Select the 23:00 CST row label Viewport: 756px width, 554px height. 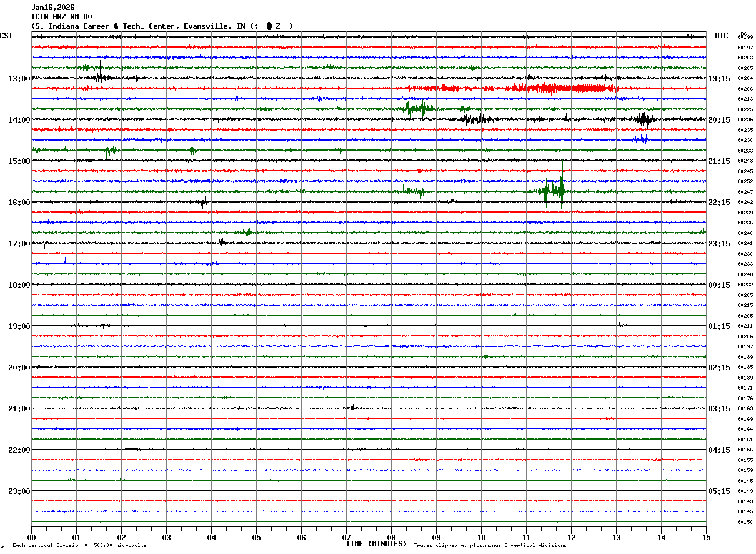coord(19,491)
